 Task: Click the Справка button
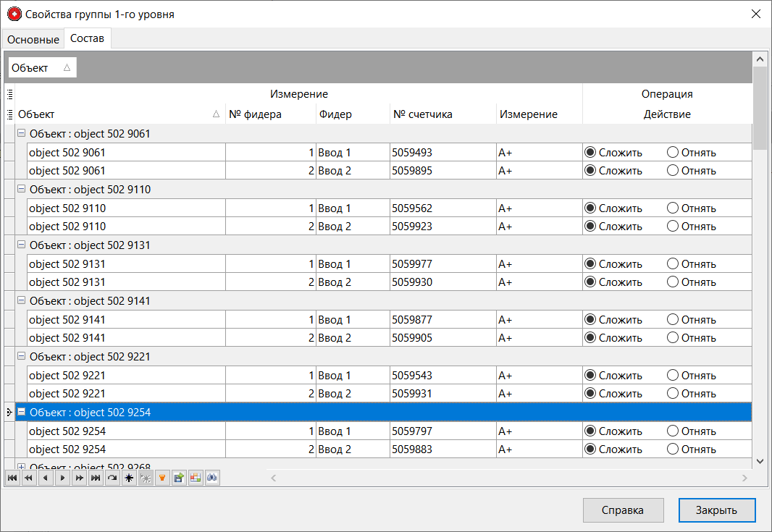623,510
